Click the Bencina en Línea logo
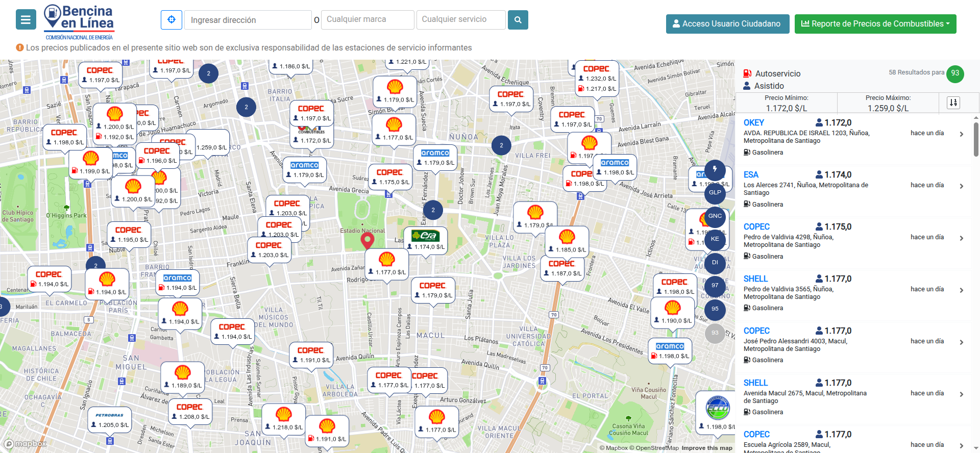Image resolution: width=980 pixels, height=453 pixels. (79, 22)
